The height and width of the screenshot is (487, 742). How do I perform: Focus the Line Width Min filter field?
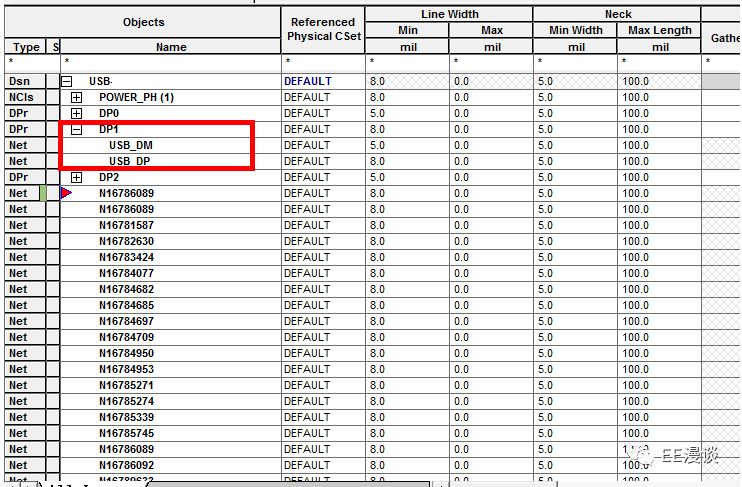pos(407,63)
